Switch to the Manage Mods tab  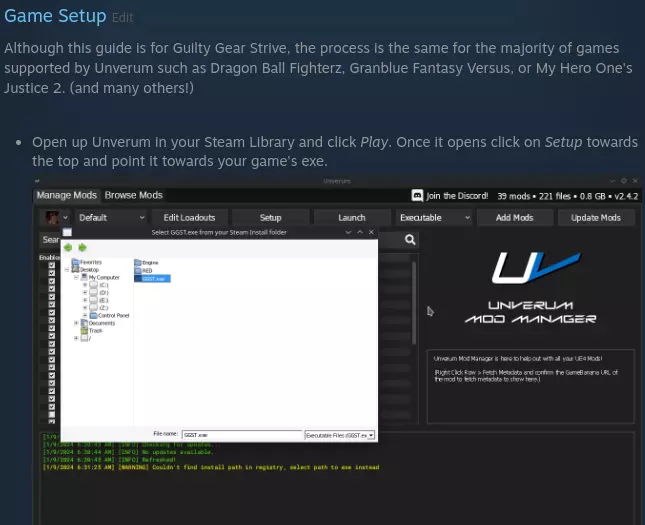click(67, 195)
